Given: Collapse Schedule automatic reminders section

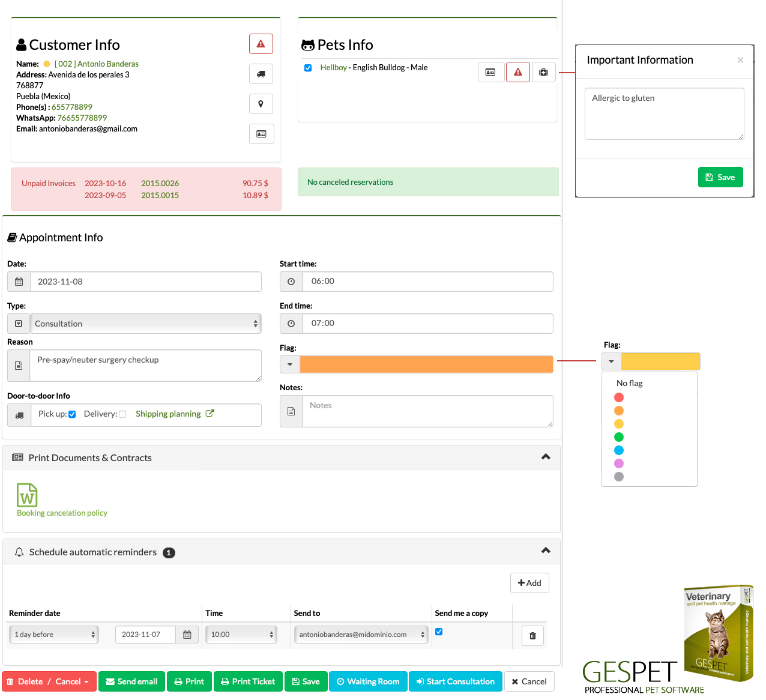Looking at the screenshot, I should (546, 551).
